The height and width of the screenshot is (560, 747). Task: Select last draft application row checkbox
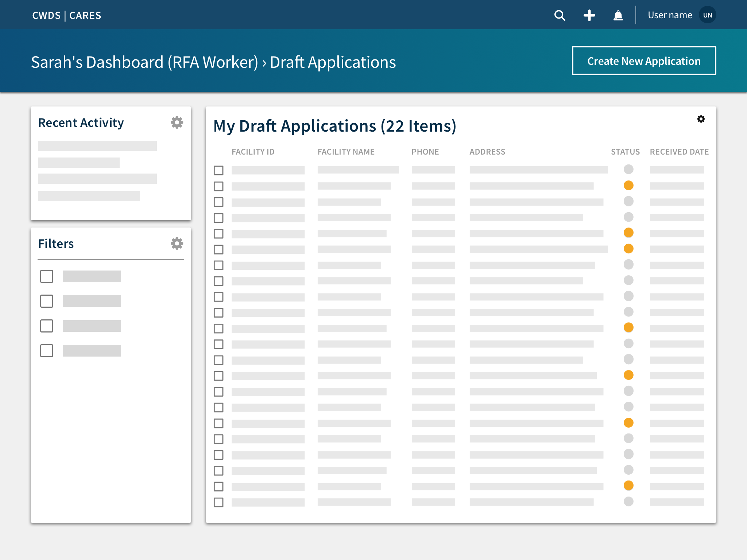218,502
